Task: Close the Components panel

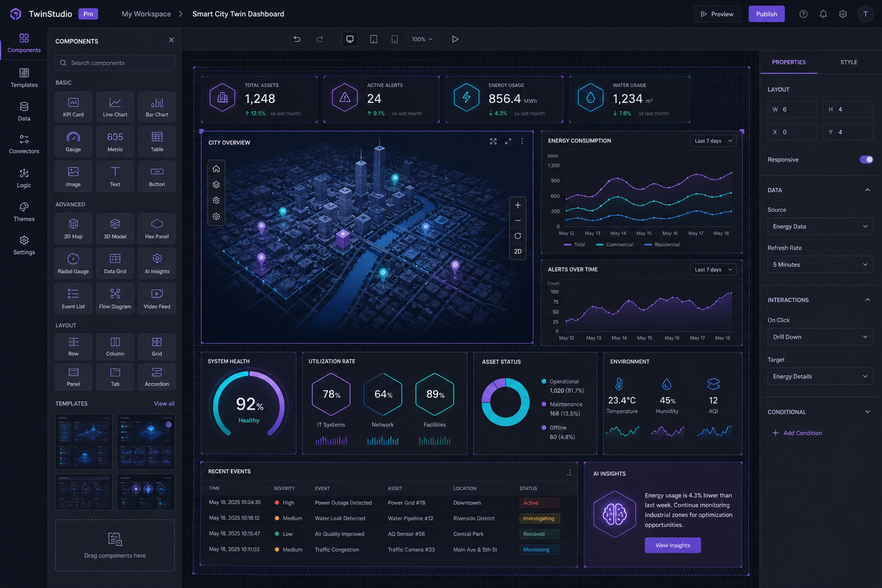Action: (171, 40)
